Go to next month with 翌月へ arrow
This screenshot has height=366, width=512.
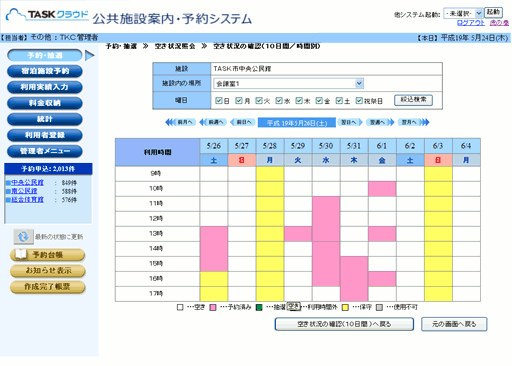pyautogui.click(x=413, y=122)
